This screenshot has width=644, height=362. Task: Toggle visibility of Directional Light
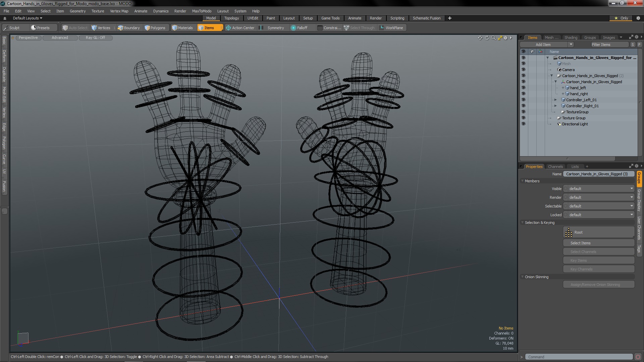[523, 124]
